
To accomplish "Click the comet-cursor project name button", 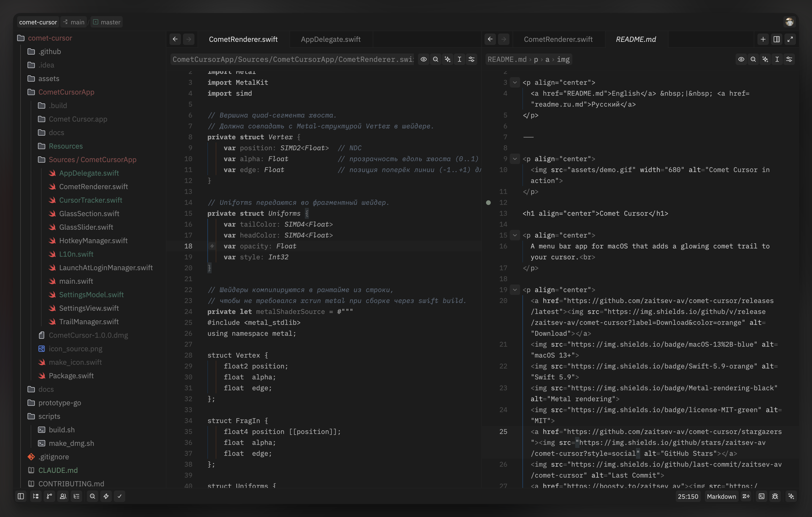I will coord(38,22).
